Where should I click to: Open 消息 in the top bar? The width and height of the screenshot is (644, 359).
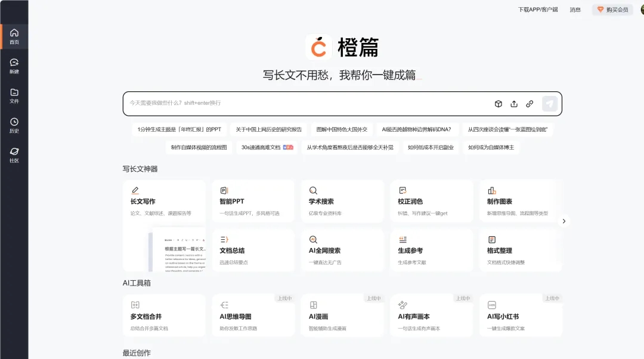tap(575, 10)
